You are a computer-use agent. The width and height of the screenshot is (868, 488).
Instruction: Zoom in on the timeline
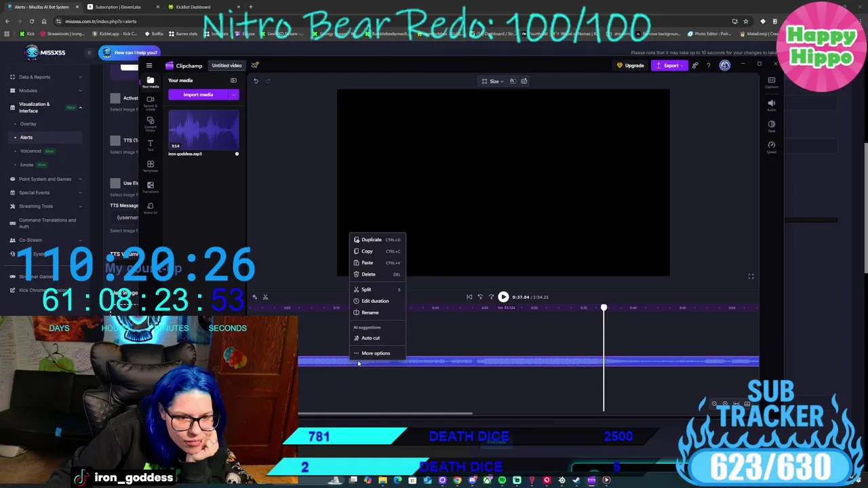pos(725,404)
